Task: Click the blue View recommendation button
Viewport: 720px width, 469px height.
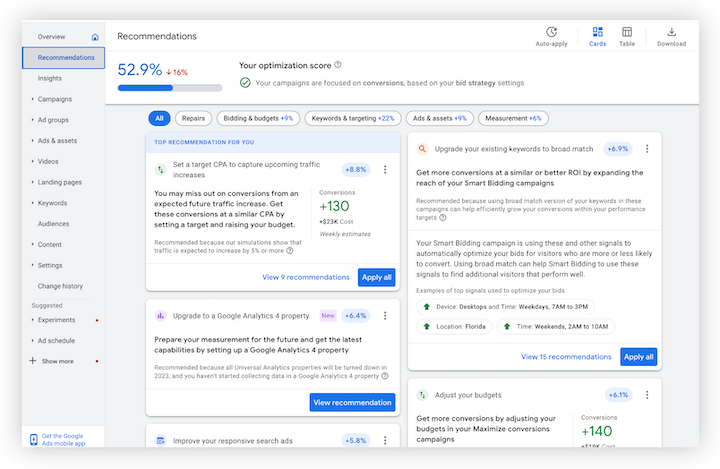Action: pos(352,402)
